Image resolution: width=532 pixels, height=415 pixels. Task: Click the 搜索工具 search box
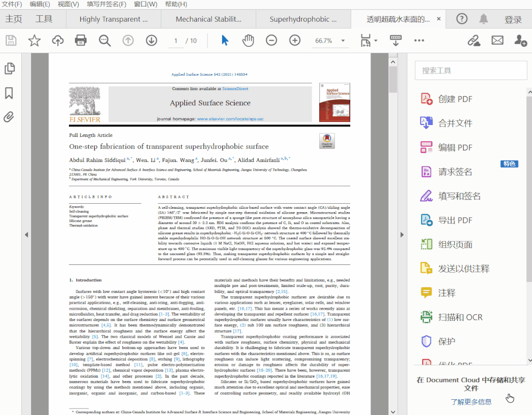471,70
